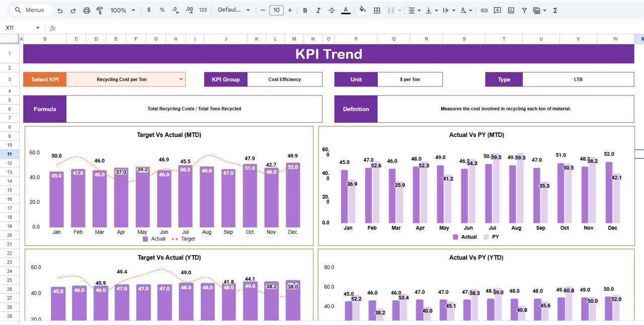This screenshot has width=644, height=325.
Task: Undo the last action
Action: (x=60, y=10)
